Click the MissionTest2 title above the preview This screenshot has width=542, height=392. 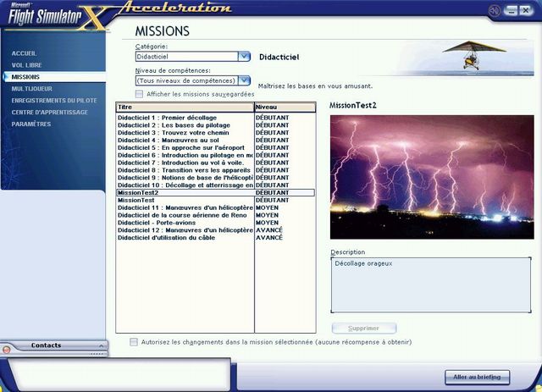click(353, 106)
